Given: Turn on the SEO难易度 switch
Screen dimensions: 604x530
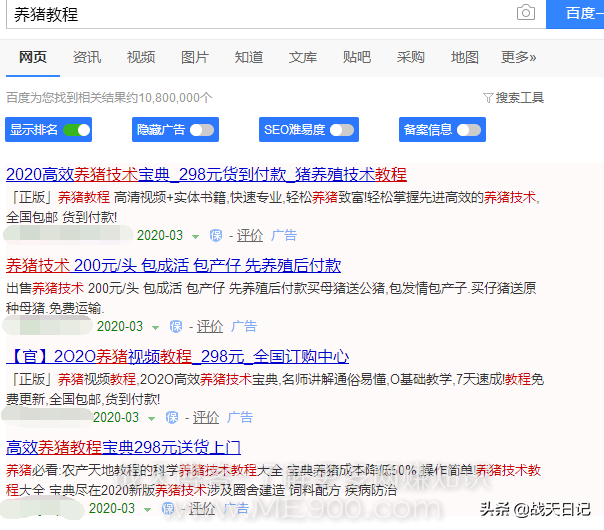Looking at the screenshot, I should point(342,130).
